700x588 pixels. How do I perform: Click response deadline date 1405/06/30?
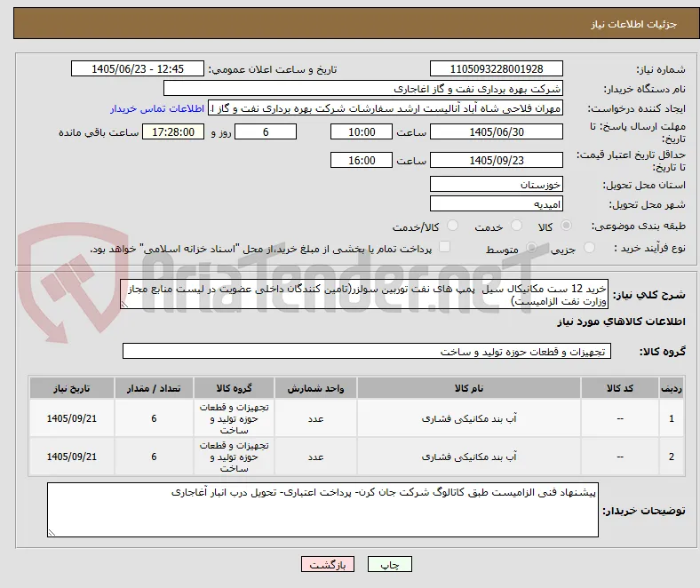click(x=496, y=131)
